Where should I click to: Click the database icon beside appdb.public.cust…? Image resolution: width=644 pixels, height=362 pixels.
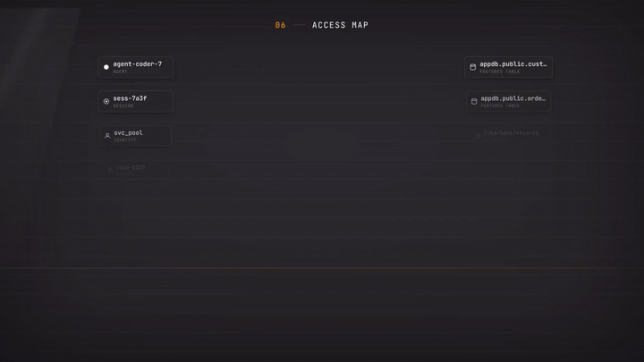[x=473, y=67]
